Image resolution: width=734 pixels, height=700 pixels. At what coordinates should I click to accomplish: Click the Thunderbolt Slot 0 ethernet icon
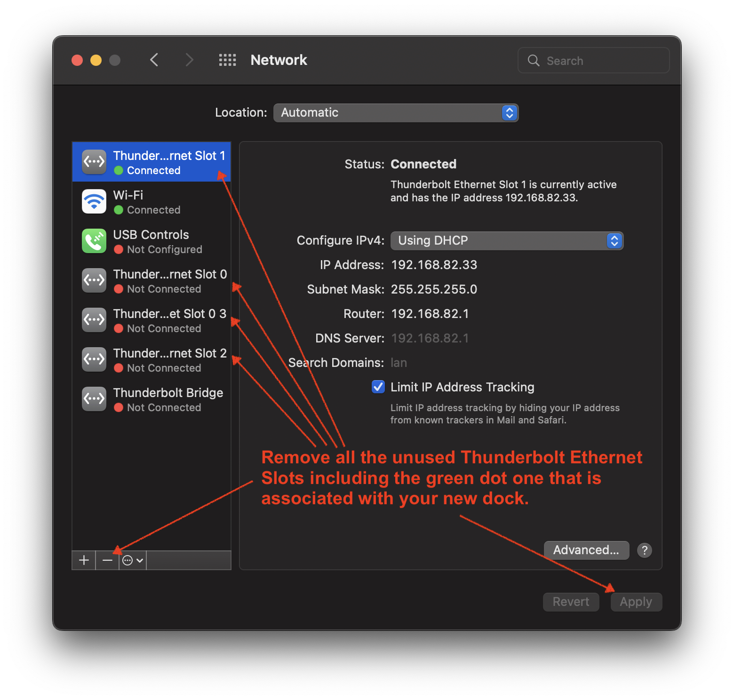pyautogui.click(x=94, y=280)
